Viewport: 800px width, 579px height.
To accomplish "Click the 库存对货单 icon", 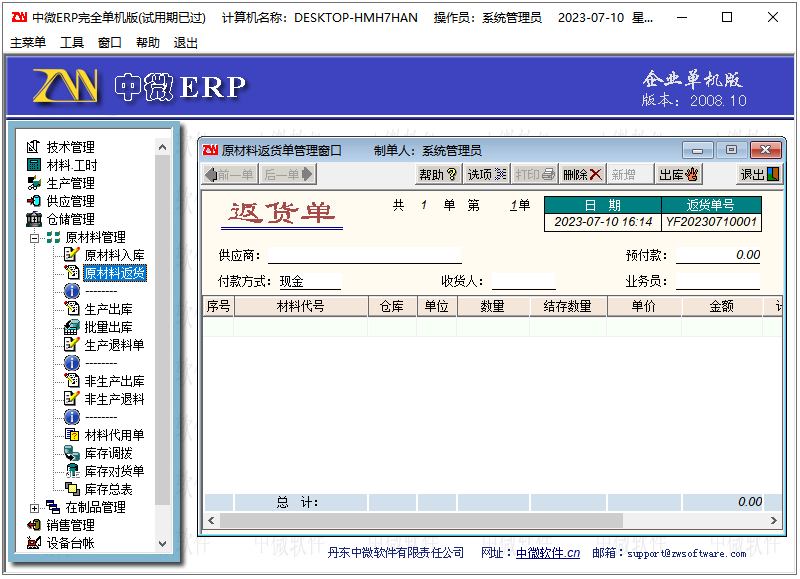I will [72, 471].
